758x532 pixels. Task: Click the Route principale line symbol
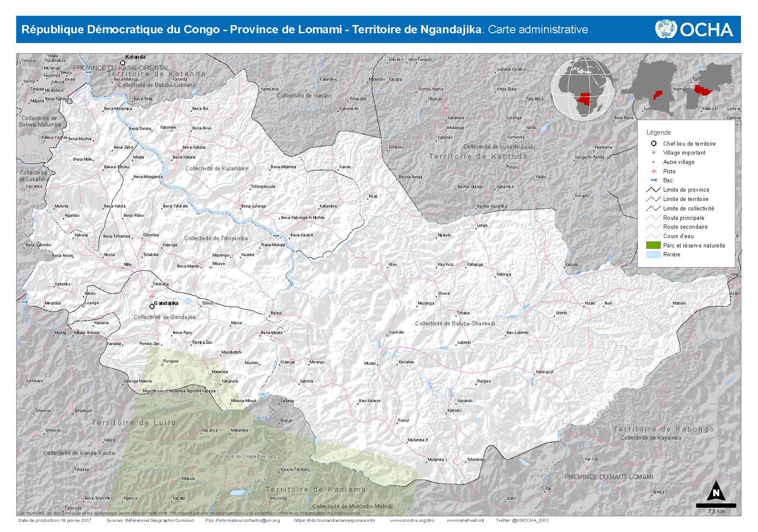[x=654, y=218]
